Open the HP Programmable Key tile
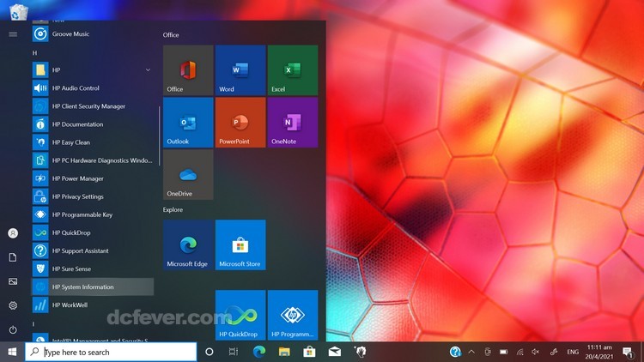 click(293, 315)
